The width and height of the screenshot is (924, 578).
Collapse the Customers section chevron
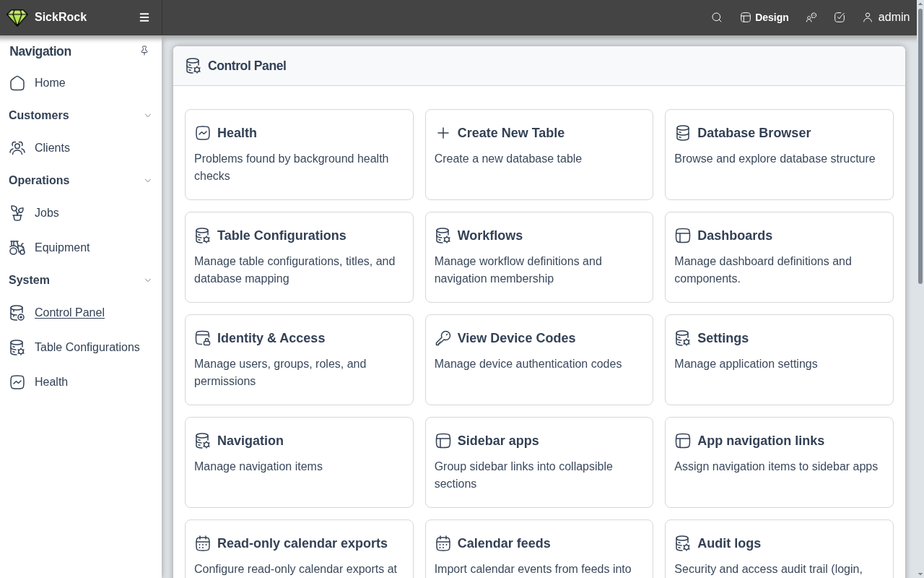coord(147,116)
